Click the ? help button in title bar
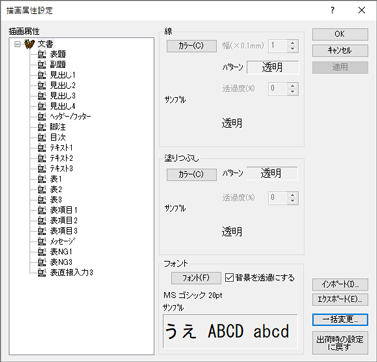Image resolution: width=377 pixels, height=362 pixels. point(332,11)
